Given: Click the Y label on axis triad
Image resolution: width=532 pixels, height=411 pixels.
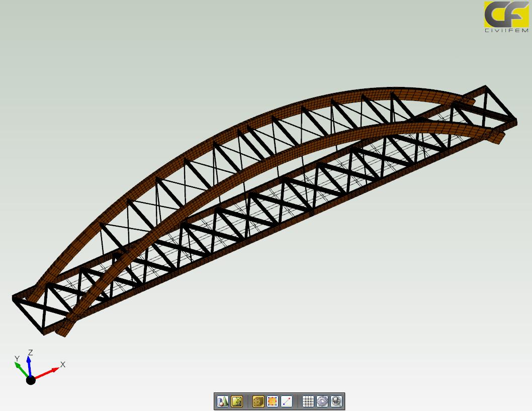Looking at the screenshot, I should coord(17,358).
